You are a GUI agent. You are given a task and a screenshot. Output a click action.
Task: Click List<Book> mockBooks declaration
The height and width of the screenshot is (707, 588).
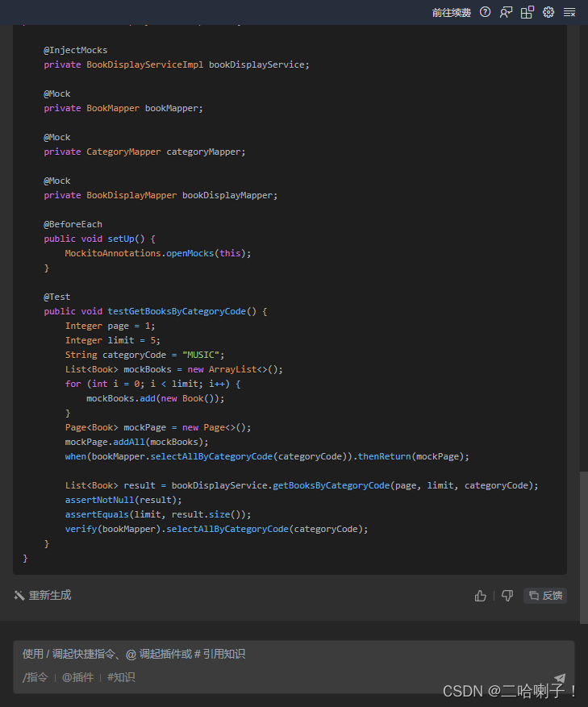173,369
